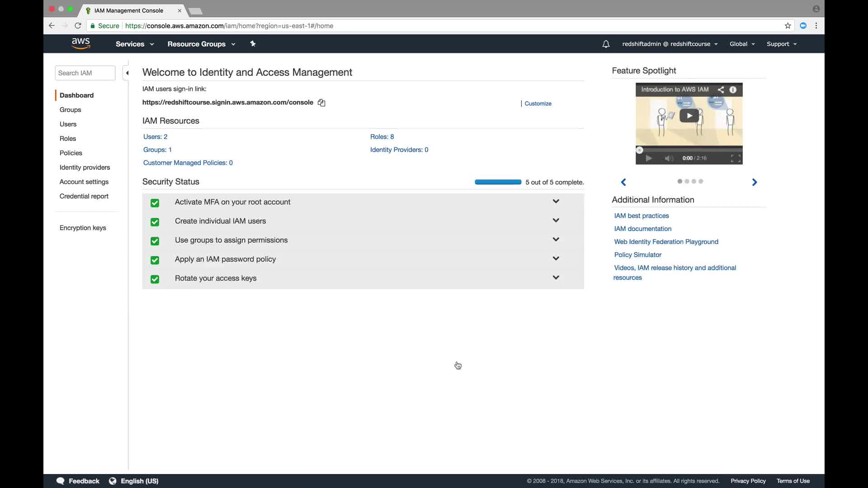This screenshot has width=868, height=488.
Task: Click the Use groups green checkbox
Action: click(x=155, y=241)
